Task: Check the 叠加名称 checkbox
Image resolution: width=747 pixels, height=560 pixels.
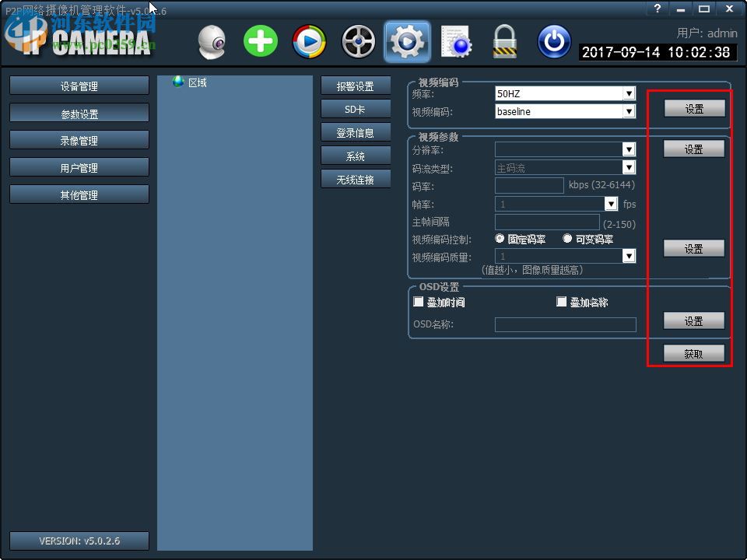Action: [562, 301]
